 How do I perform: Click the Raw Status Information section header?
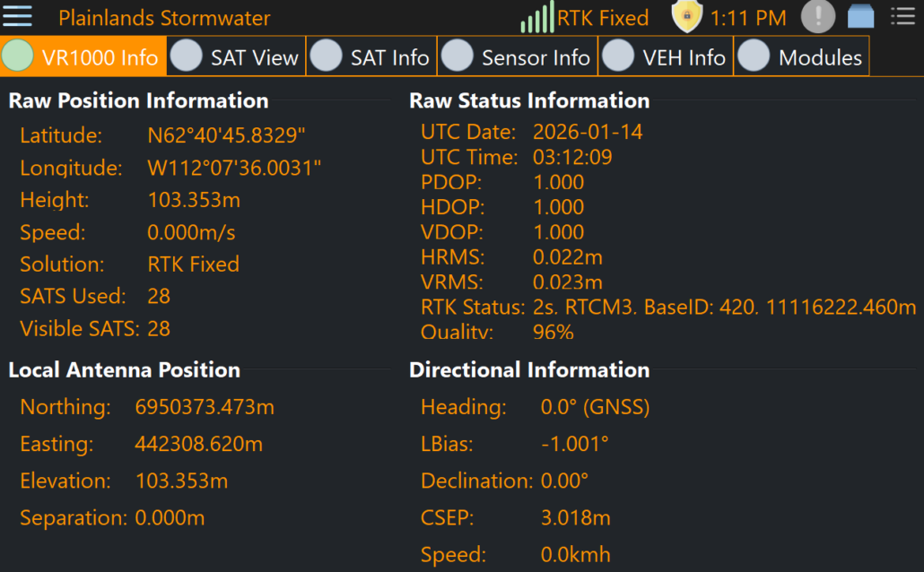point(529,100)
